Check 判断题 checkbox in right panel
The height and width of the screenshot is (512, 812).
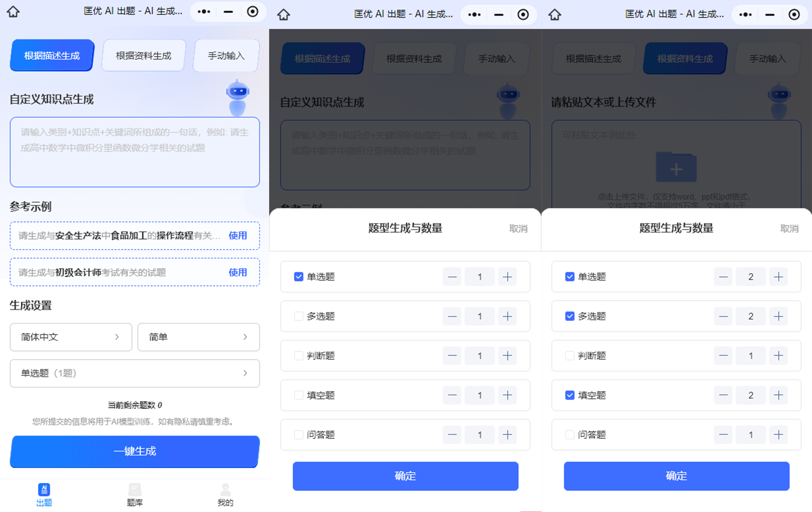click(570, 356)
